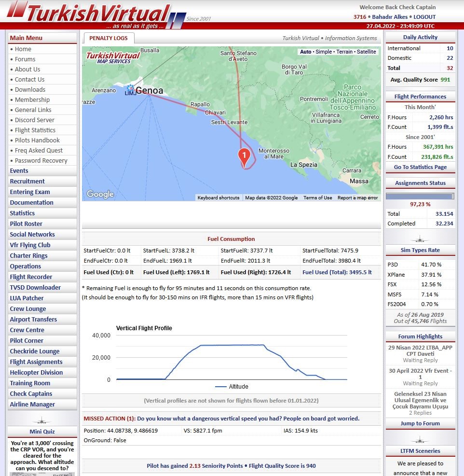Screen dimensions: 464x476
Task: Switch map to Satellite view
Action: (x=367, y=52)
